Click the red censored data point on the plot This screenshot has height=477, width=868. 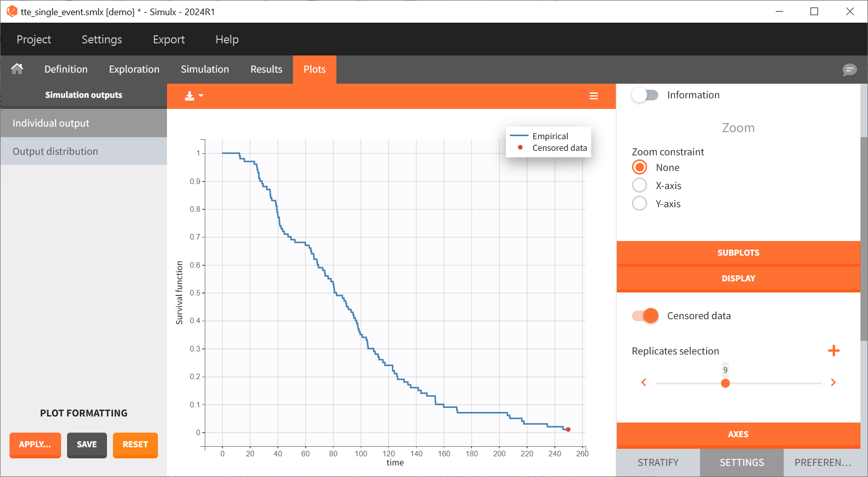[x=568, y=430]
